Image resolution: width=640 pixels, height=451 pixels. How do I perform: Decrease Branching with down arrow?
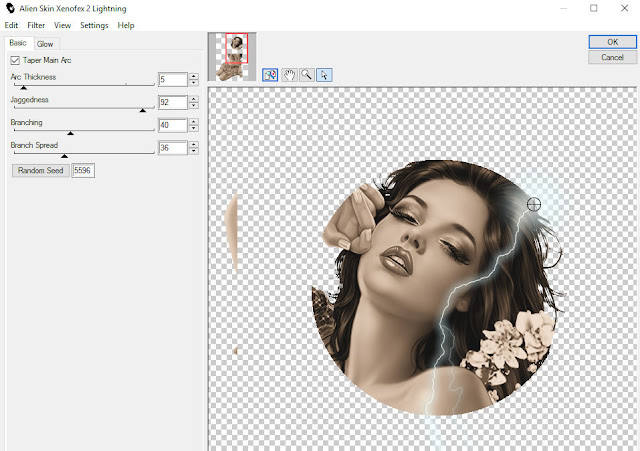(x=194, y=129)
